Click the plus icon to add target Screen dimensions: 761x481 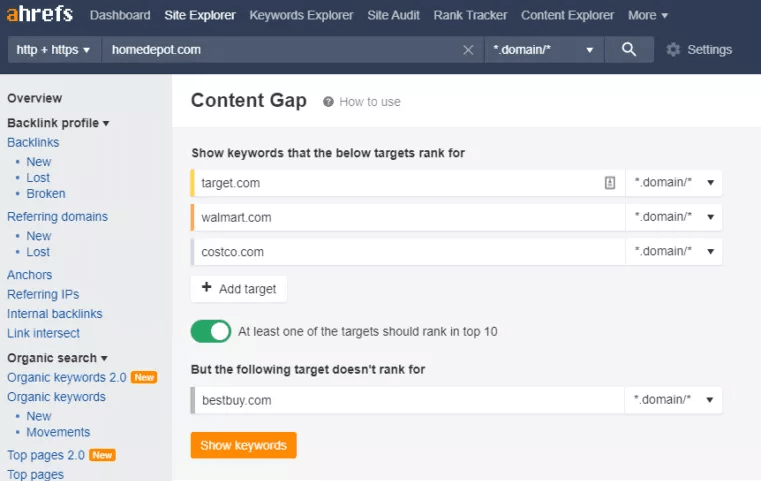[207, 288]
